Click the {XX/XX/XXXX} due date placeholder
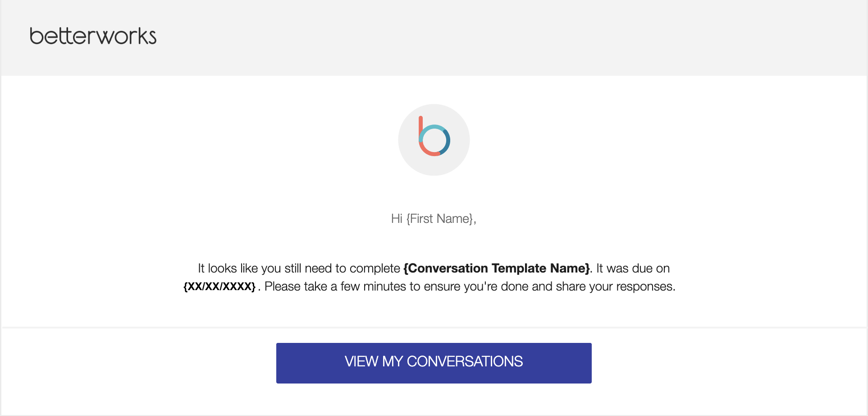The image size is (868, 416). [219, 287]
